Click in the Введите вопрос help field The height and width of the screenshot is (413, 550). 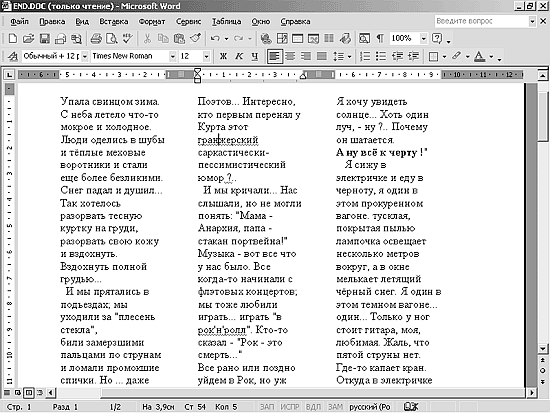[x=482, y=21]
